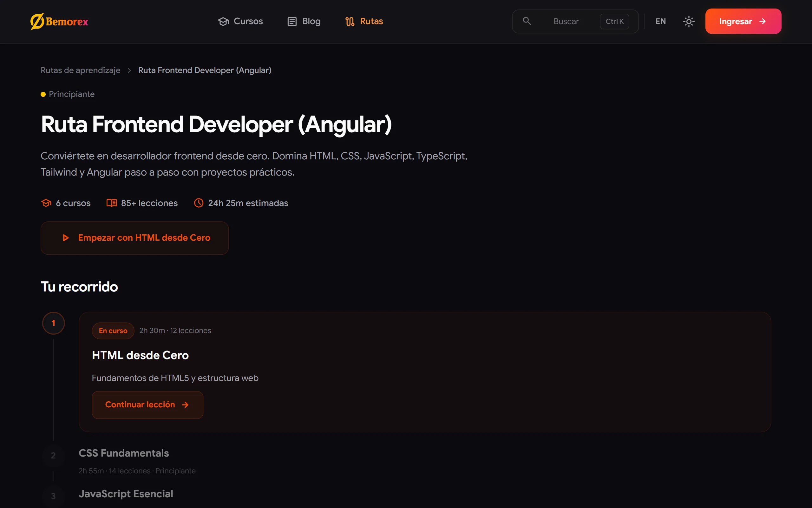Switch language with the EN button
The image size is (812, 508).
click(x=661, y=21)
